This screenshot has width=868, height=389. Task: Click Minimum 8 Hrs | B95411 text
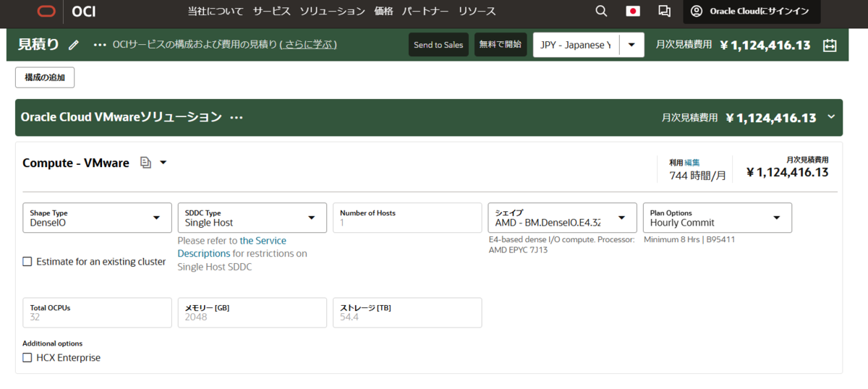point(689,239)
